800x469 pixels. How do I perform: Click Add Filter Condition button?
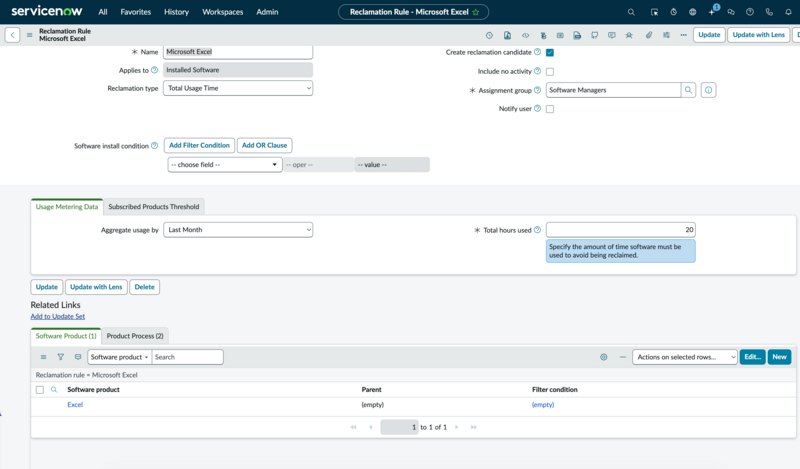pyautogui.click(x=199, y=145)
